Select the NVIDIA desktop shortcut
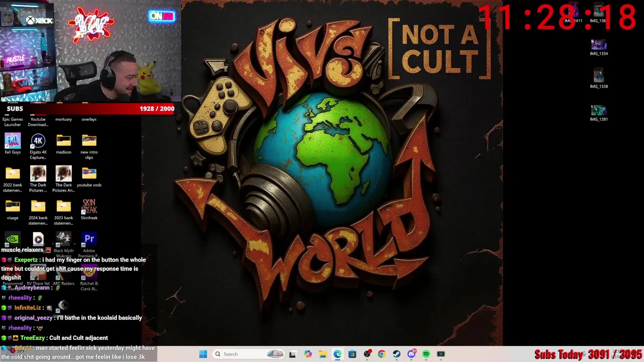 [13, 239]
